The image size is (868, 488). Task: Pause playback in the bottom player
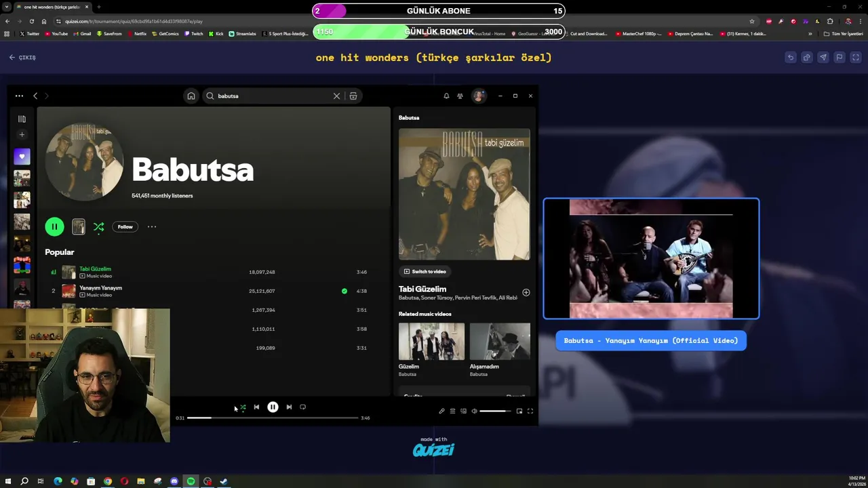pos(273,407)
